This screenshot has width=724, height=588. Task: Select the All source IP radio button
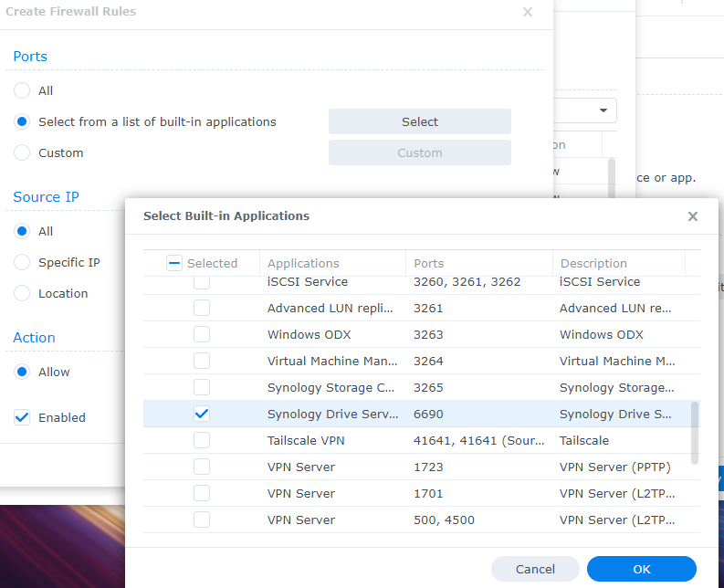(22, 231)
